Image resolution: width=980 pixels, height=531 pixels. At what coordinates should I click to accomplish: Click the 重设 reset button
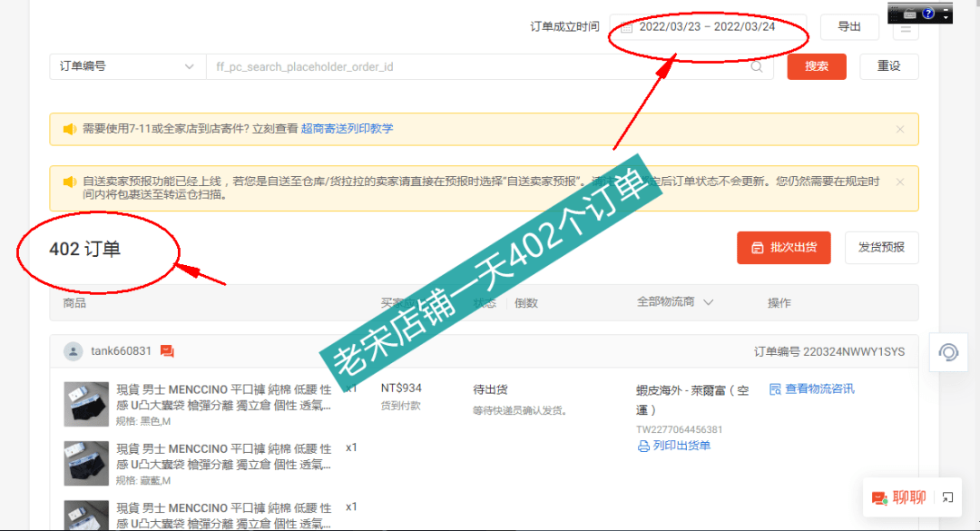[888, 66]
